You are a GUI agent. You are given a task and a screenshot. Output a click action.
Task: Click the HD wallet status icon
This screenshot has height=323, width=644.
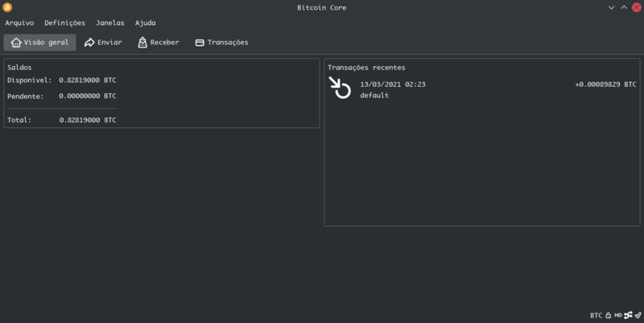click(x=618, y=315)
